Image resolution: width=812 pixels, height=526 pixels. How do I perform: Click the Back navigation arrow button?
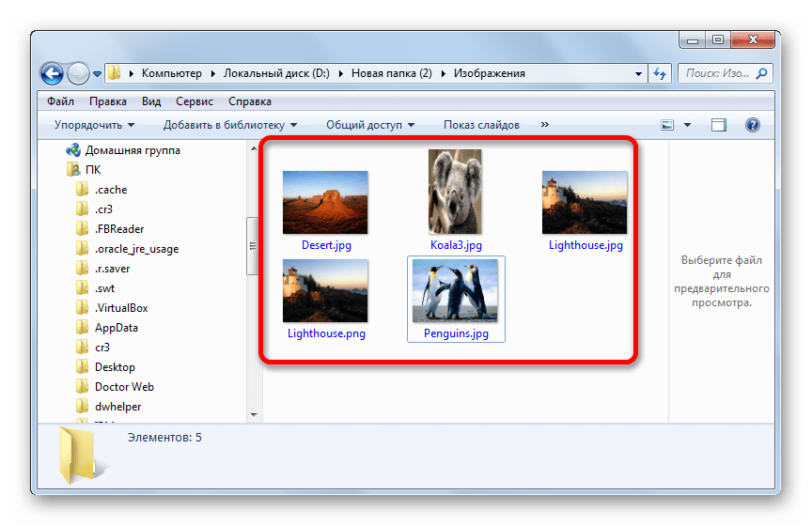(x=53, y=73)
